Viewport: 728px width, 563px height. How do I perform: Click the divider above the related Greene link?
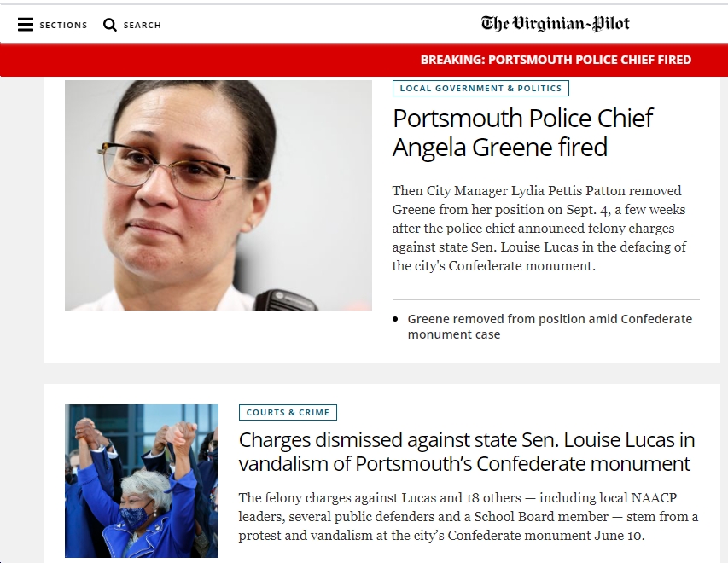point(546,299)
